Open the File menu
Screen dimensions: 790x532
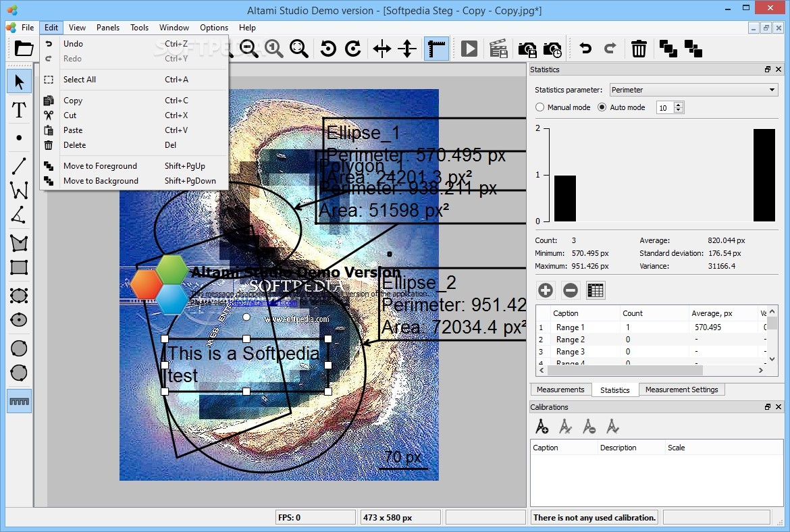coord(28,28)
